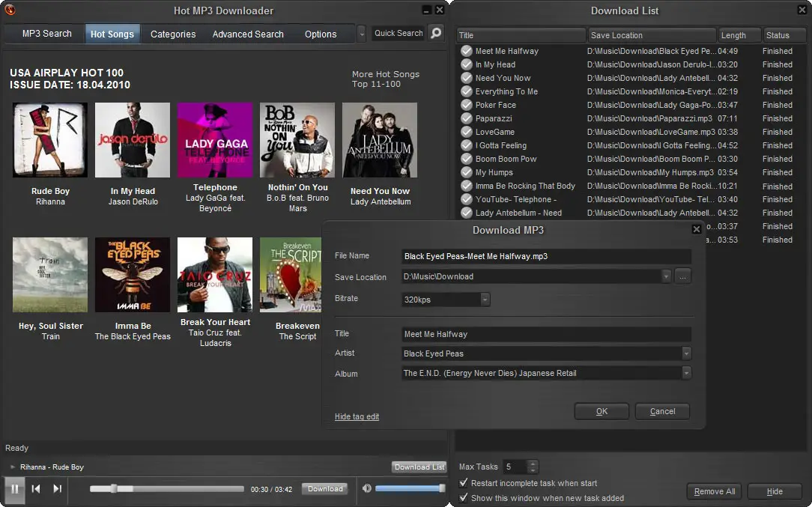Click the checkmark icon beside My Humps
Image resolution: width=812 pixels, height=507 pixels.
pos(467,172)
